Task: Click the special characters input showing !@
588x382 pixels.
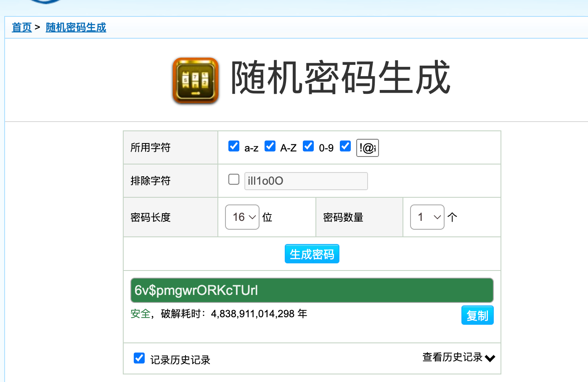Action: click(x=367, y=148)
